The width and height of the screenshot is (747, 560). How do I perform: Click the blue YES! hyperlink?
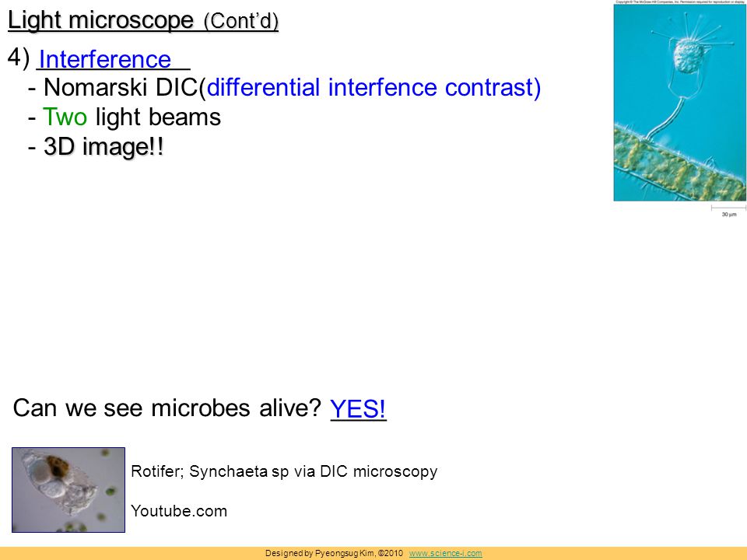pos(358,408)
